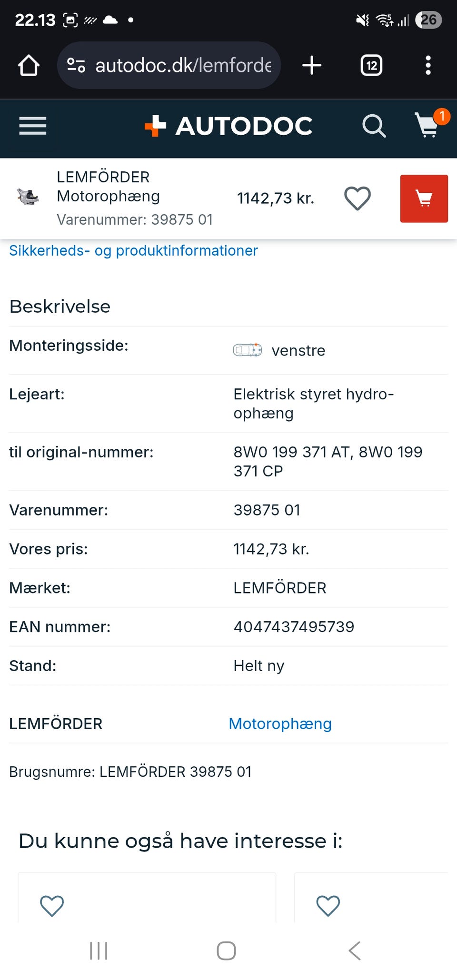The height and width of the screenshot is (980, 457).
Task: Favorite the second recommended product card
Action: [x=328, y=905]
